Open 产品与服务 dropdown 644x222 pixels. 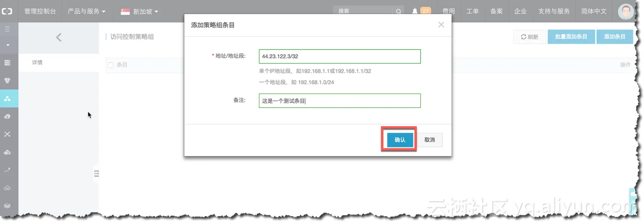click(86, 11)
